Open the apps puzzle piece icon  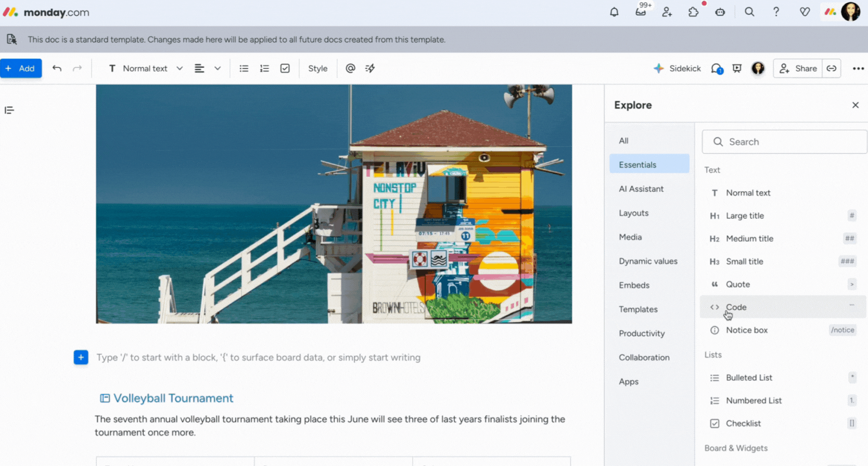pyautogui.click(x=693, y=12)
